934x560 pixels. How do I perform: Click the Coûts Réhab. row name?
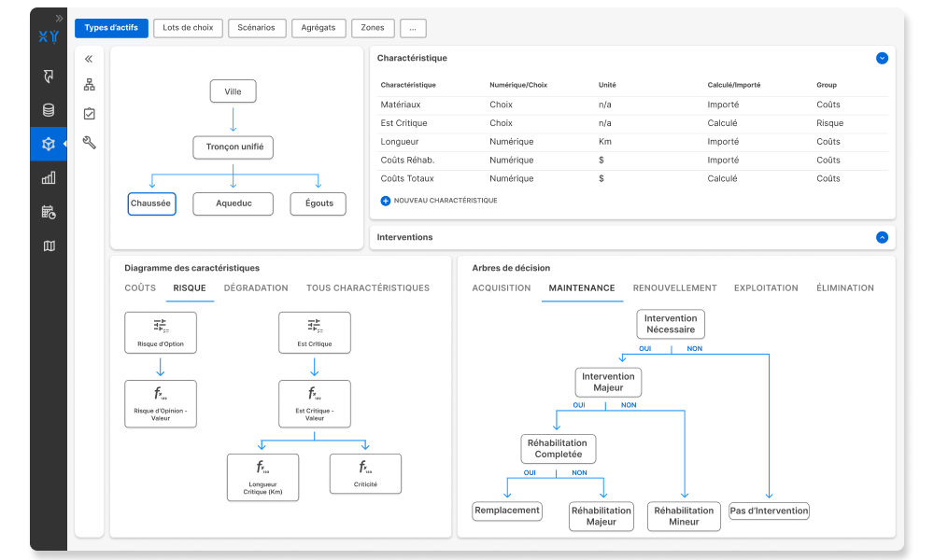pyautogui.click(x=407, y=161)
